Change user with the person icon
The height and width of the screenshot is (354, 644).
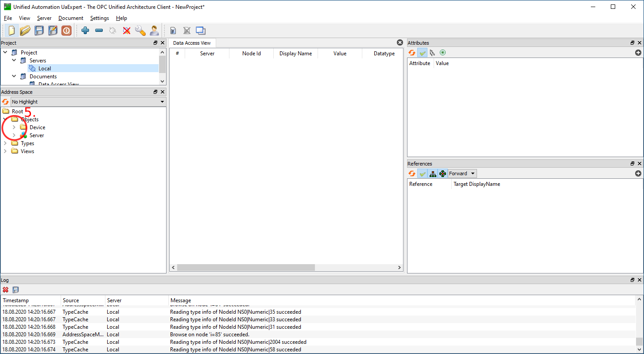pyautogui.click(x=154, y=31)
